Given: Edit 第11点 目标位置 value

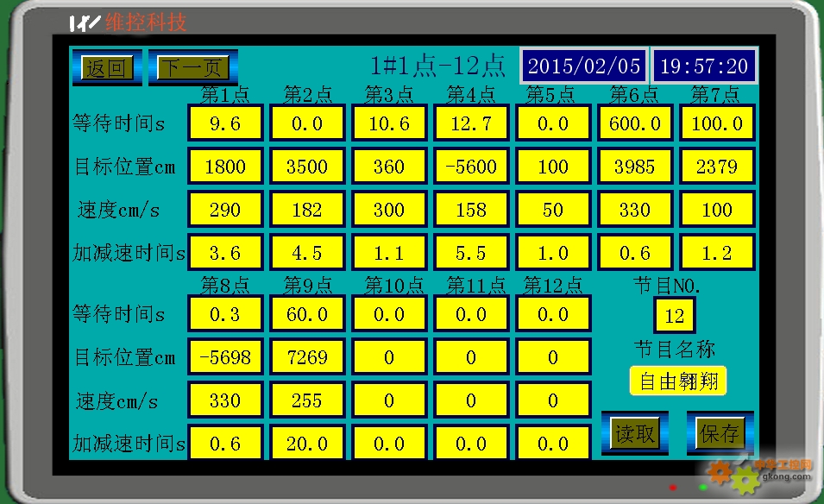Looking at the screenshot, I should click(471, 356).
